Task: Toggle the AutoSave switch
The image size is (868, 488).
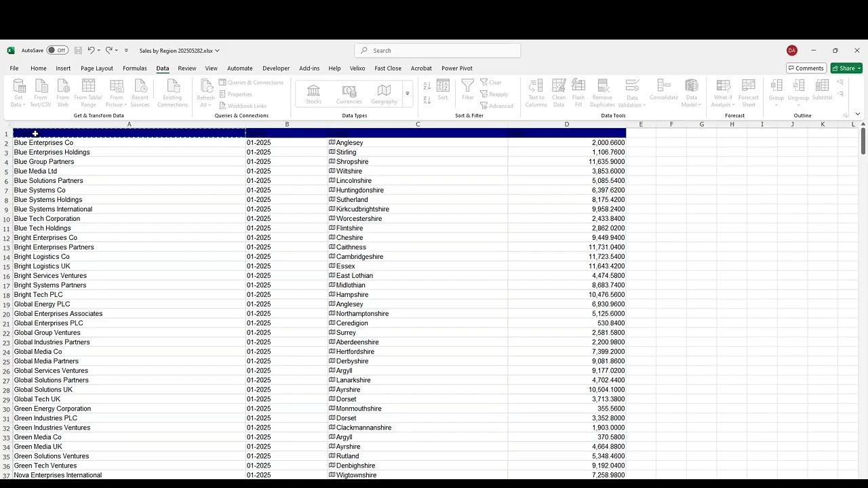Action: 57,50
